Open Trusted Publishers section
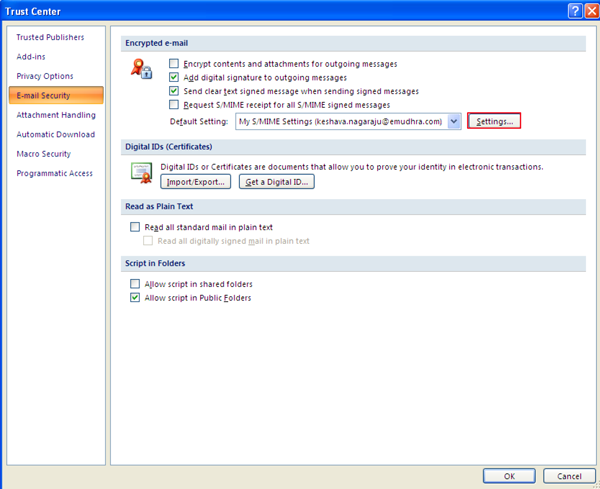 pos(50,37)
